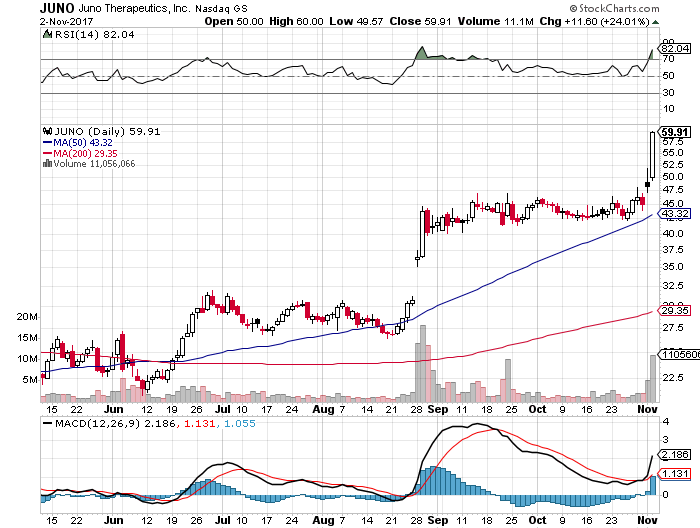Click the MACD(12,26,9) indicator label
The height and width of the screenshot is (528, 700).
94,423
